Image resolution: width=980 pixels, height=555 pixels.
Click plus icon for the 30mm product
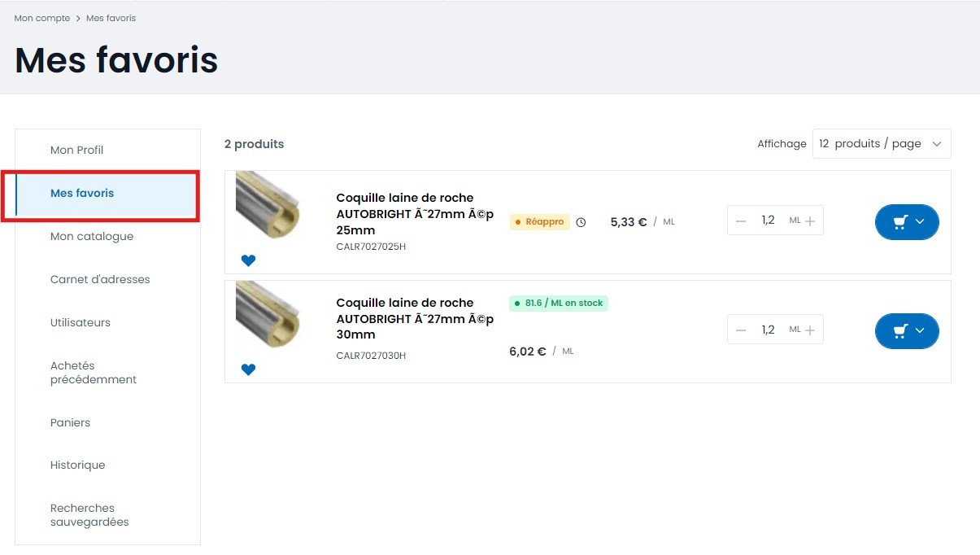point(810,330)
